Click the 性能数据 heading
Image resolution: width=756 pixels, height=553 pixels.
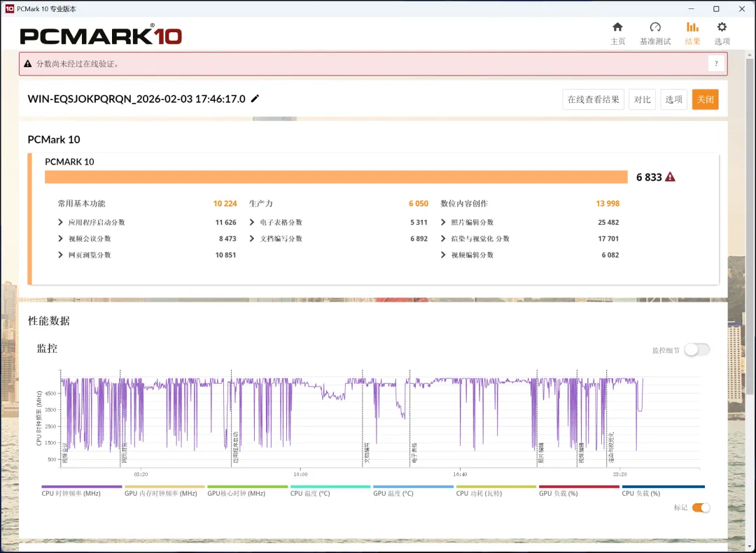click(x=49, y=321)
